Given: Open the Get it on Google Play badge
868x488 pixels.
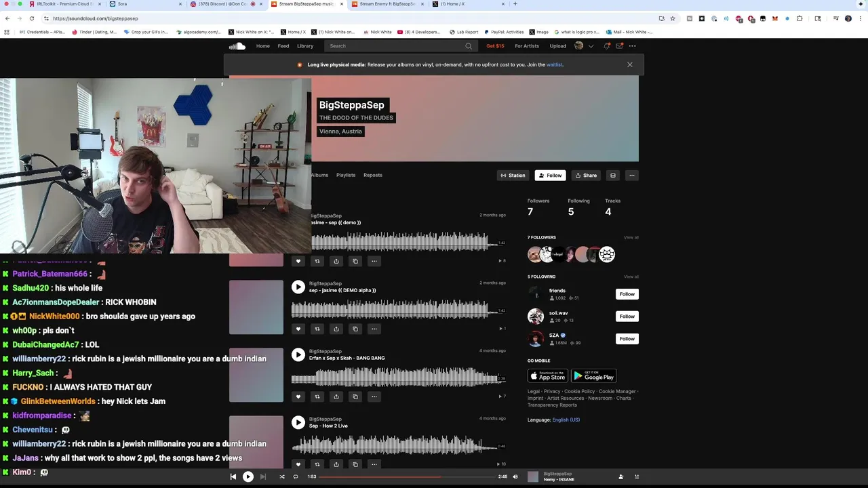Looking at the screenshot, I should coord(593,376).
